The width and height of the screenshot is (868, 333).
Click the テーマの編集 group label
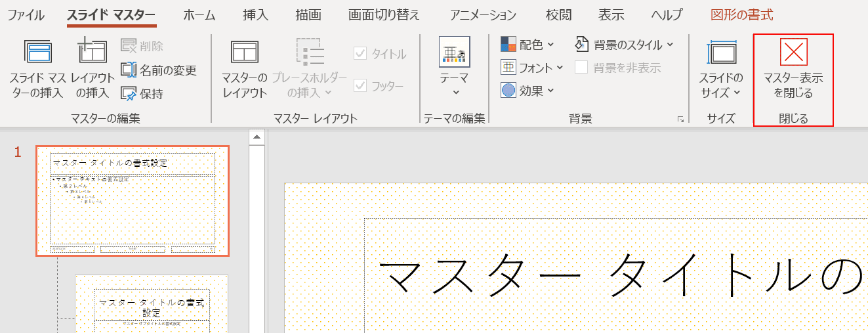(x=454, y=119)
